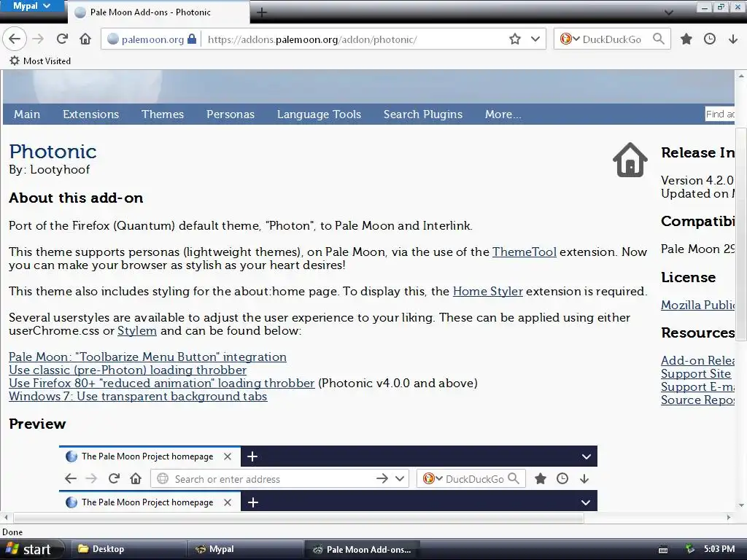
Task: Open the Extensions section
Action: [91, 114]
